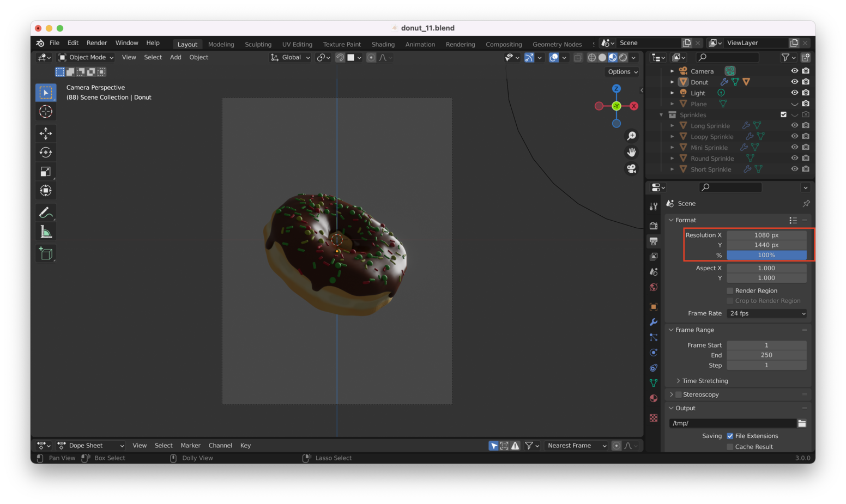Enable the Render Region checkbox

(x=730, y=291)
